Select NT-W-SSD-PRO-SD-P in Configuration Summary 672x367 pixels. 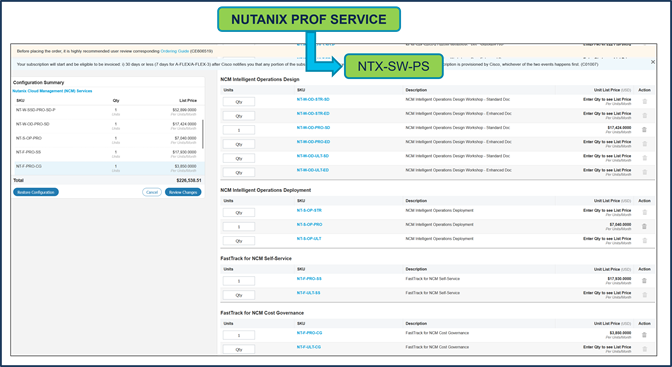107,112
